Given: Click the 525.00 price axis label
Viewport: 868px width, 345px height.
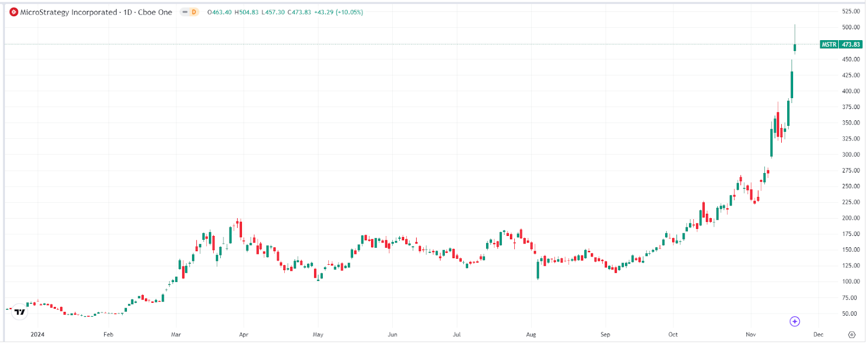Looking at the screenshot, I should (851, 11).
